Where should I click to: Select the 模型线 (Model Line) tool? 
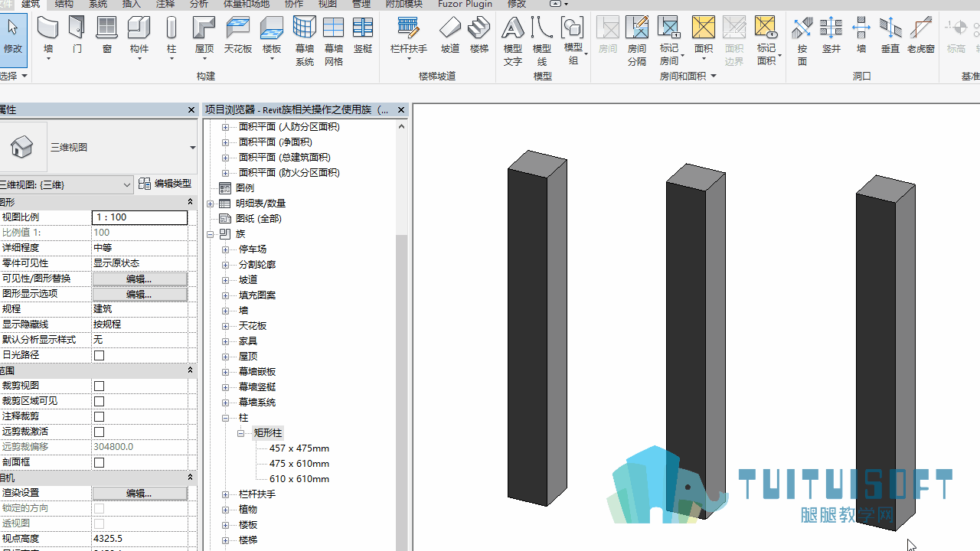click(542, 42)
